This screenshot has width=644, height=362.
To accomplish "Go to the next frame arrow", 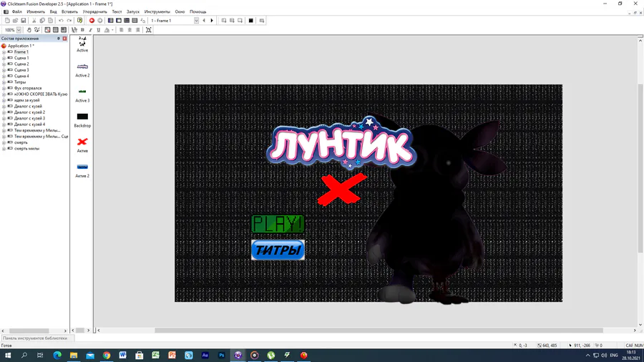I will [212, 21].
